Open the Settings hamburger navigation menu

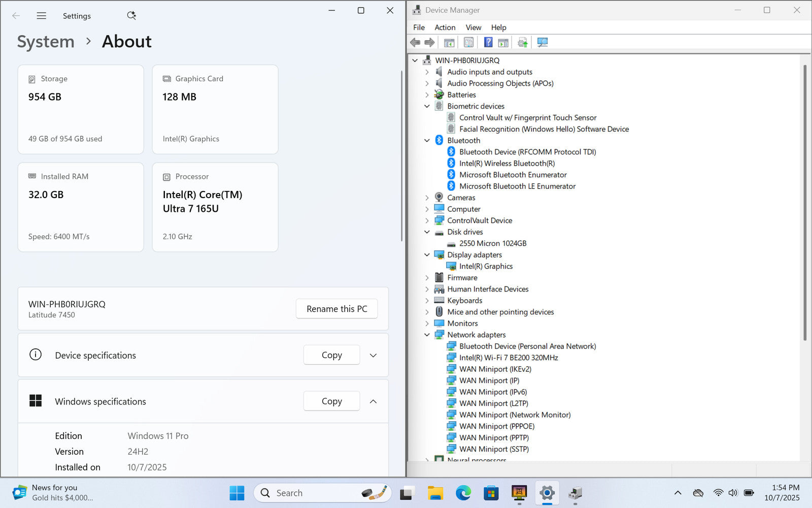click(42, 16)
